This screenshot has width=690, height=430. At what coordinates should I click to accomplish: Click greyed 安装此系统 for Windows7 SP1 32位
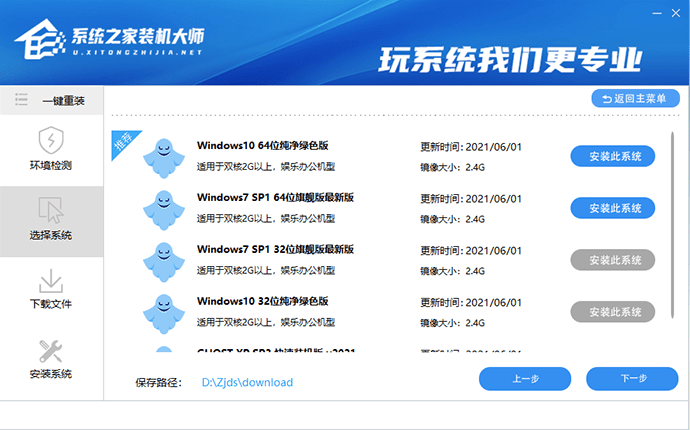pyautogui.click(x=613, y=260)
